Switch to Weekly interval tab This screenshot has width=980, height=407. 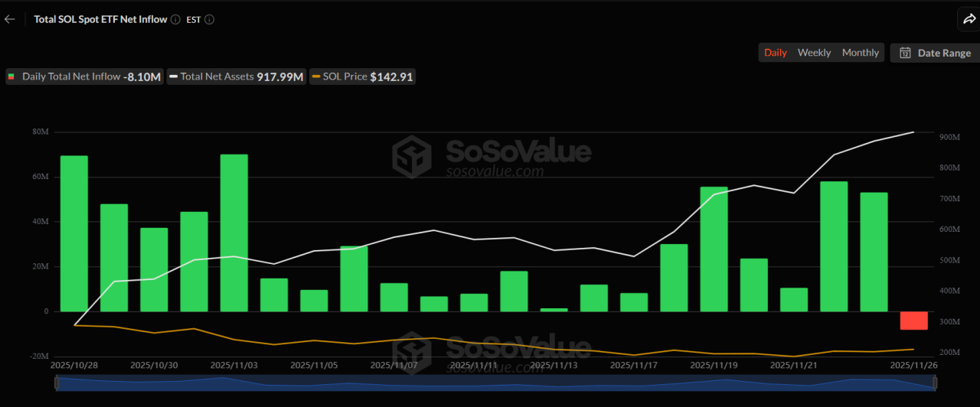(814, 53)
